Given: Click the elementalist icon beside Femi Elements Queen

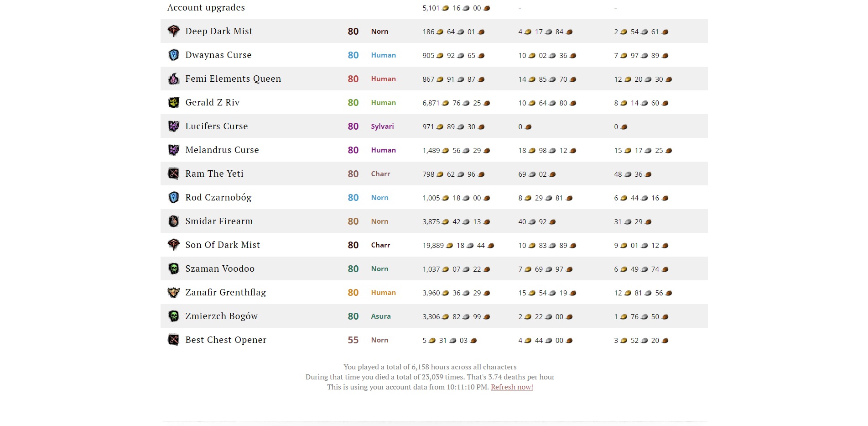Looking at the screenshot, I should 174,79.
